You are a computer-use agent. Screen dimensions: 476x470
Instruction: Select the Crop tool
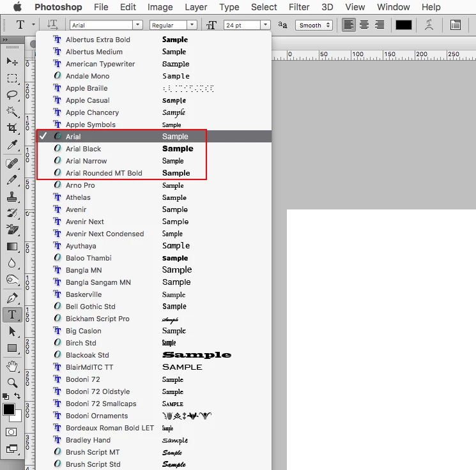12,128
